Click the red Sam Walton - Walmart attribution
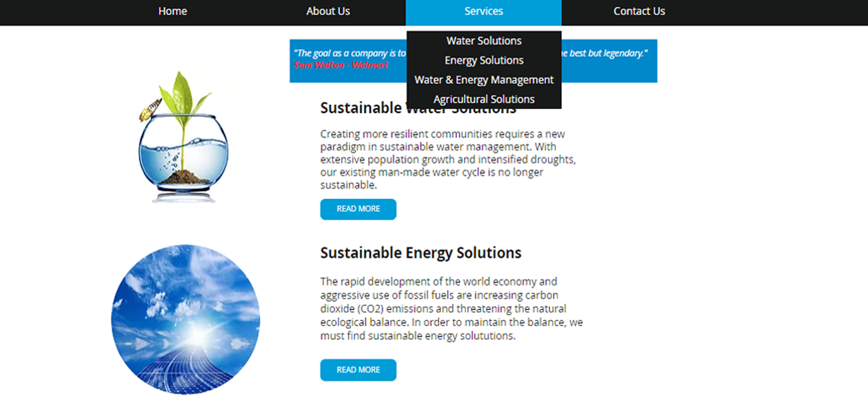868x405 pixels. (x=341, y=65)
